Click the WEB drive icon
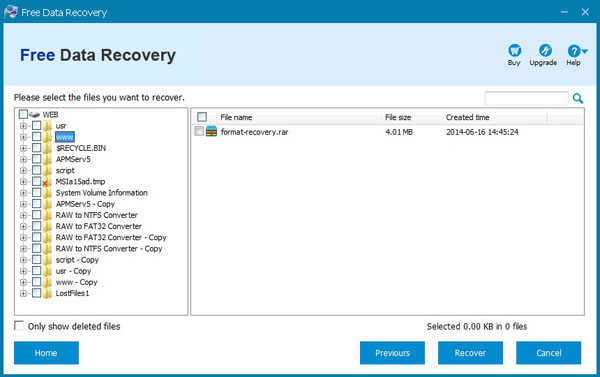 [34, 114]
